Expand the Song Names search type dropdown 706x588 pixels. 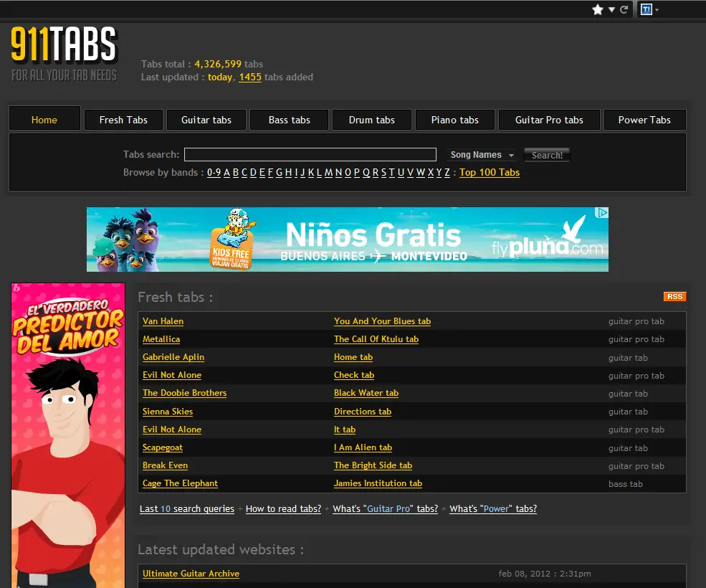click(x=482, y=155)
